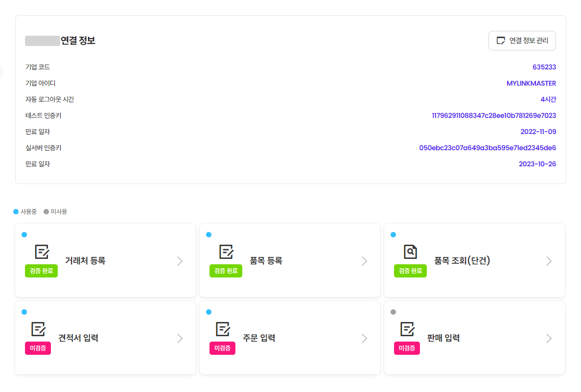
Task: Open 판매 입력 via its chevron arrow
Action: click(x=549, y=339)
